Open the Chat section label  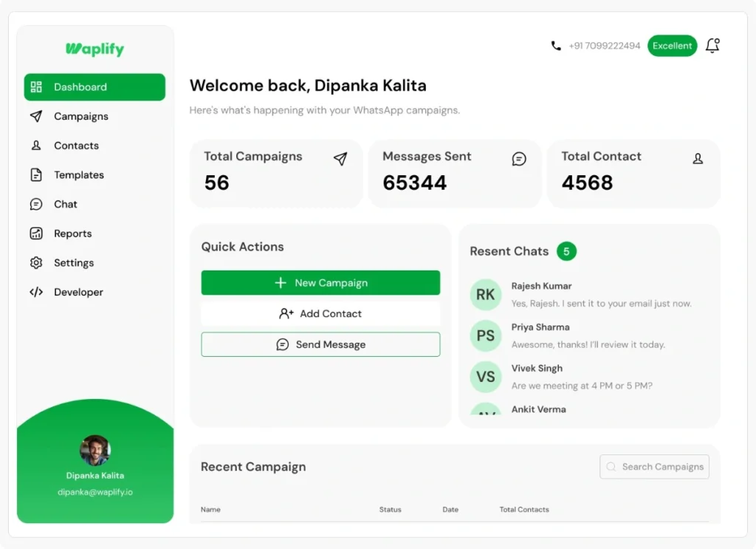(66, 204)
